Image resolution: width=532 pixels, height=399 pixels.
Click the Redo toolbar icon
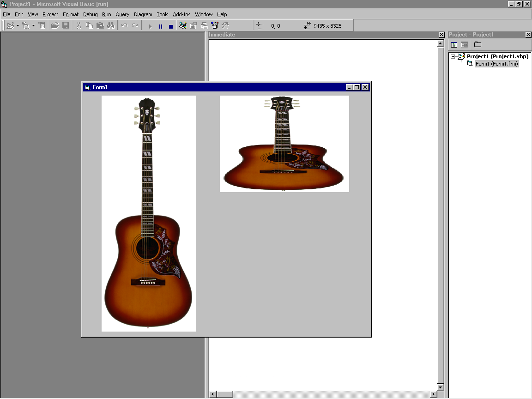pyautogui.click(x=135, y=25)
